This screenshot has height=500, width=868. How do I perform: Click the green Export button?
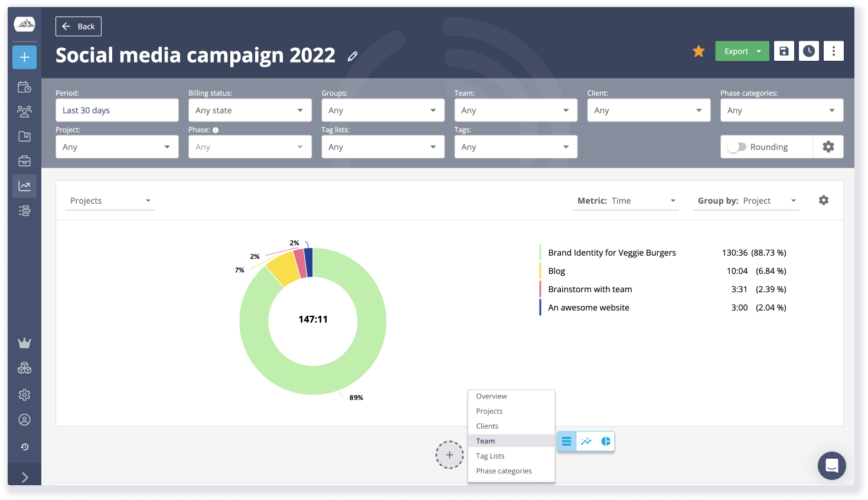736,51
